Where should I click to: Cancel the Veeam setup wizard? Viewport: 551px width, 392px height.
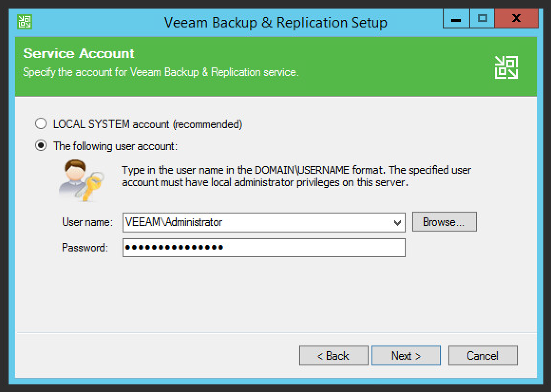[483, 355]
